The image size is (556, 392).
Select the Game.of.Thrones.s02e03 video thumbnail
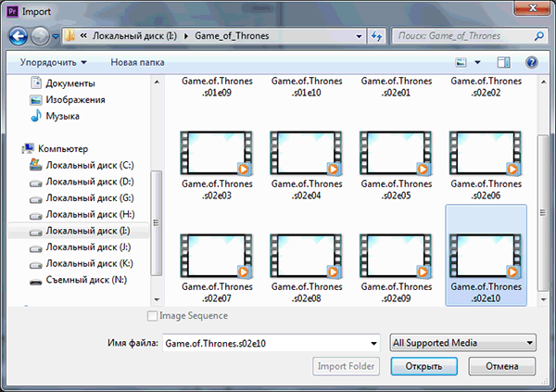pos(217,153)
